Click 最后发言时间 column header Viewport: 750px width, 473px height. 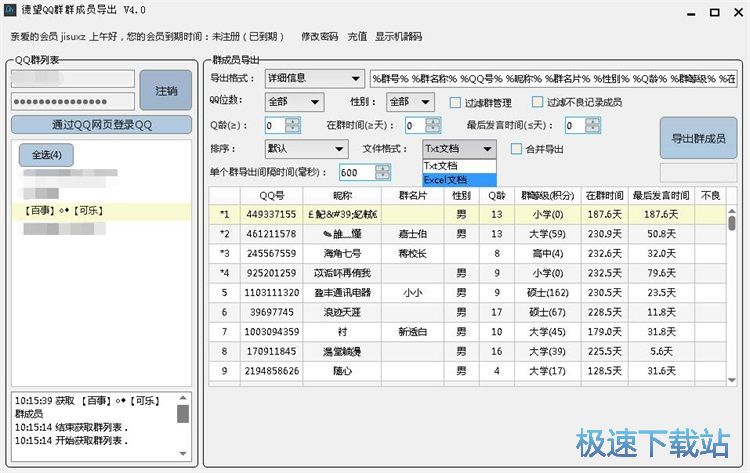click(x=661, y=195)
